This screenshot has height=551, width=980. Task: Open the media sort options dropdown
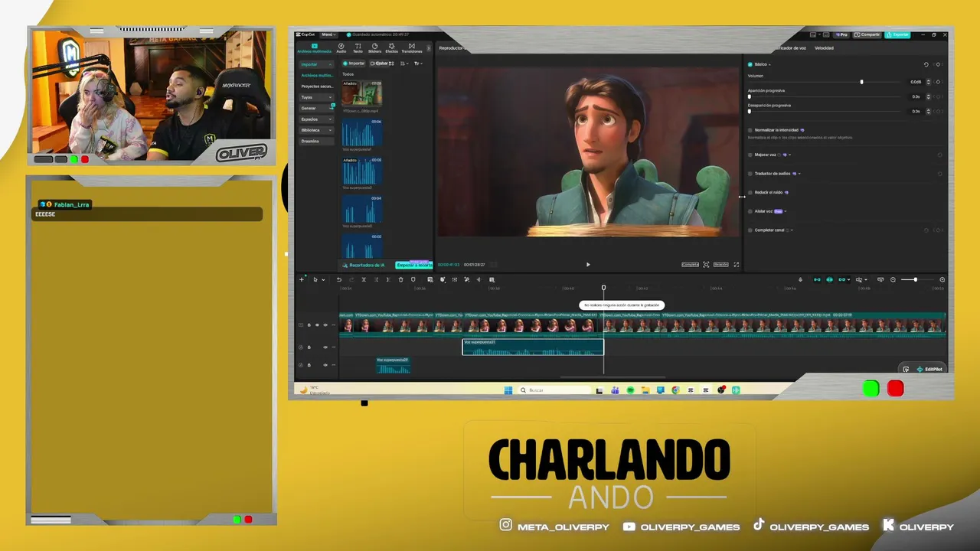pos(403,64)
